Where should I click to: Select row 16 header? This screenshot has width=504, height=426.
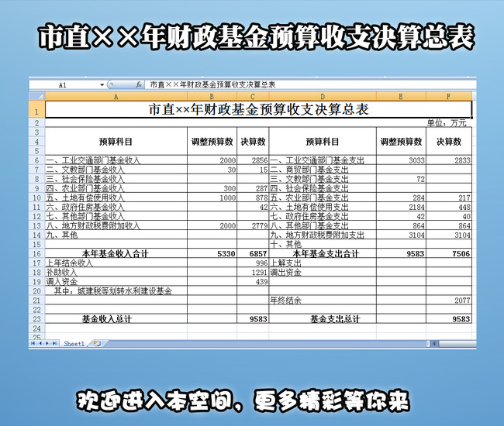pyautogui.click(x=37, y=253)
